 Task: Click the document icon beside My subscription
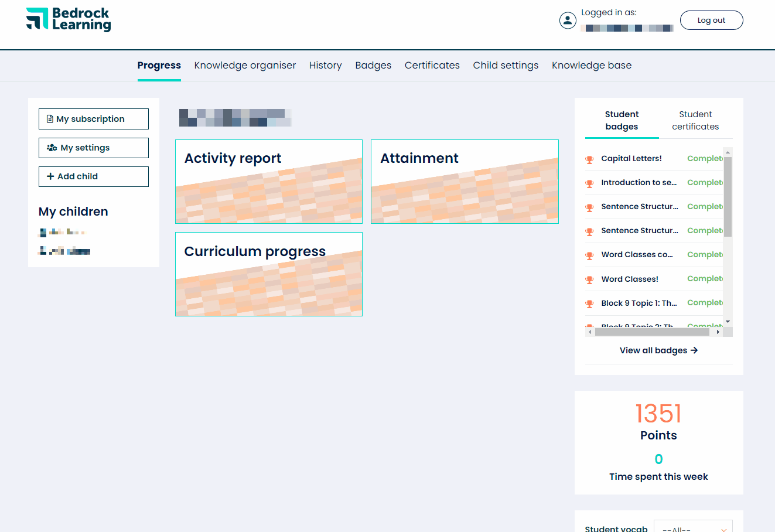49,118
